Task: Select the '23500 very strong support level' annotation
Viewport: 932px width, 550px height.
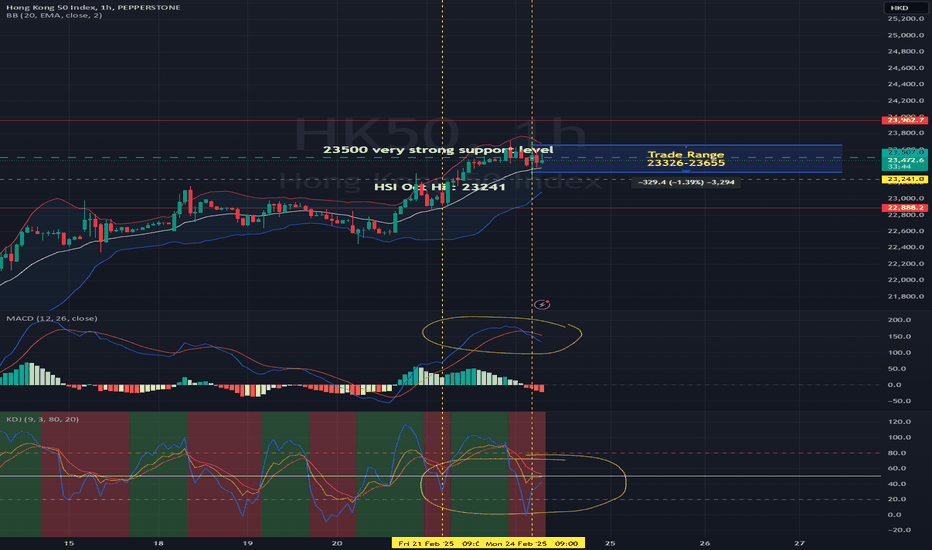Action: click(x=438, y=150)
